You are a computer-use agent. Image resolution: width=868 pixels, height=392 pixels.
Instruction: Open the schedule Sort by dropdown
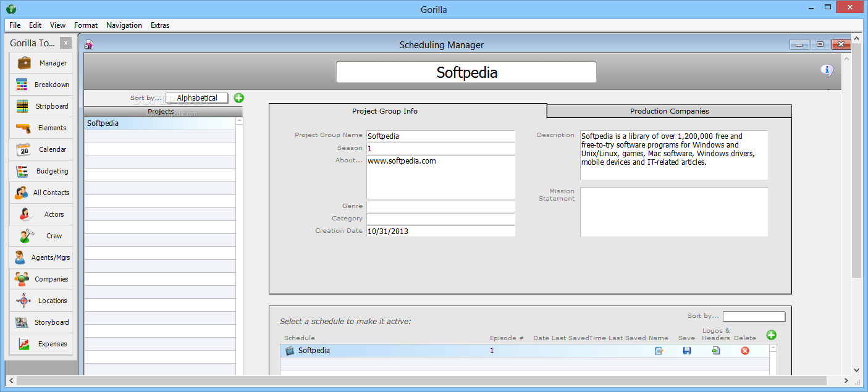point(754,316)
